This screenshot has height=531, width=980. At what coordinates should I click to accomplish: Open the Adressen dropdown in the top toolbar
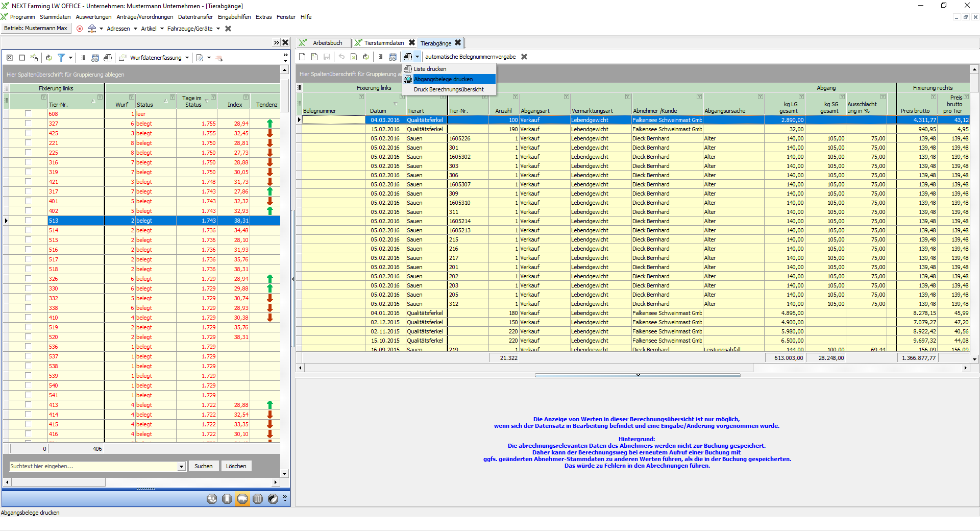tap(135, 29)
